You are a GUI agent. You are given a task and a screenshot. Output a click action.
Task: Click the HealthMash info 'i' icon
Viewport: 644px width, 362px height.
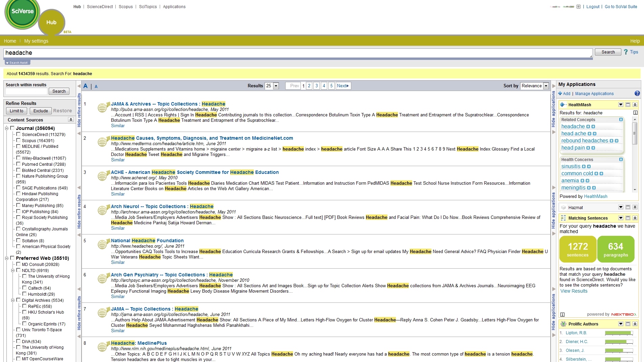pos(635,113)
